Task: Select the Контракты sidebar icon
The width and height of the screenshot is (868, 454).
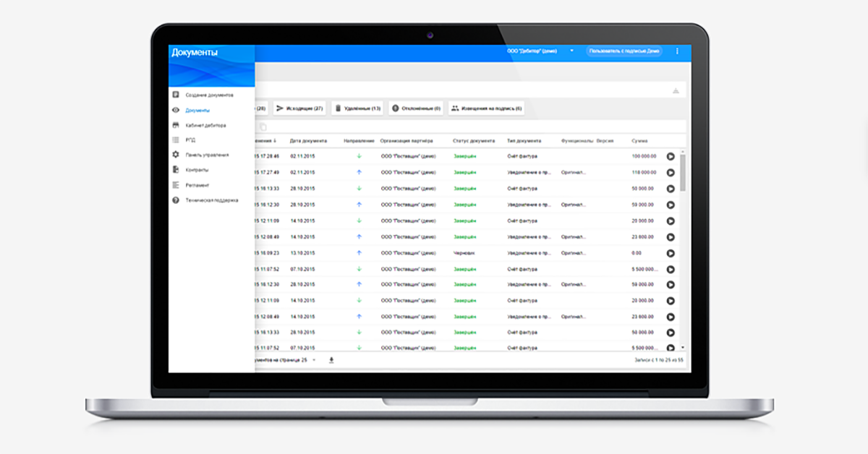Action: pos(174,169)
